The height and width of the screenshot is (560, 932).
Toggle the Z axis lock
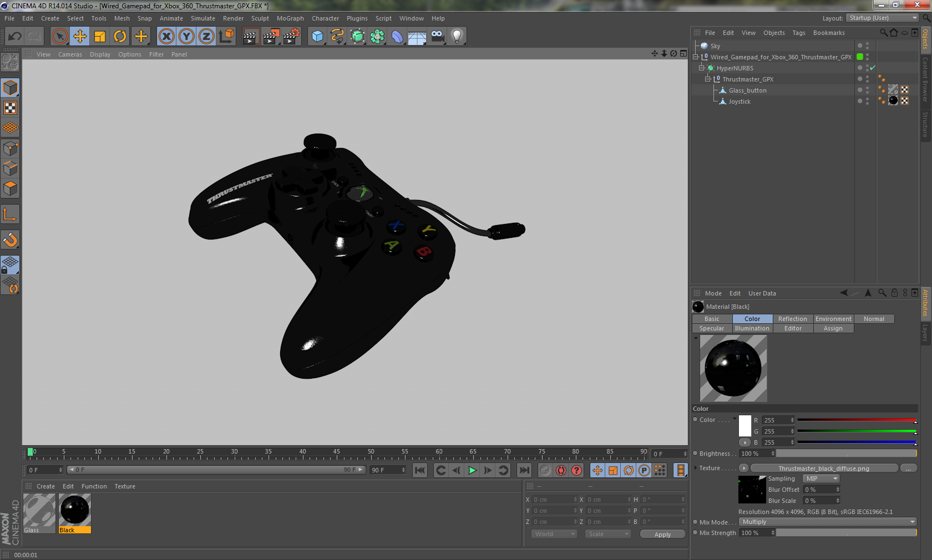pos(206,37)
